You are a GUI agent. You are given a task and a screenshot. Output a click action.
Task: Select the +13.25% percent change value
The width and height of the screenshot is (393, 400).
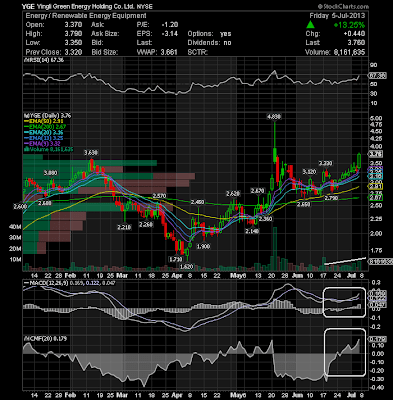350,25
